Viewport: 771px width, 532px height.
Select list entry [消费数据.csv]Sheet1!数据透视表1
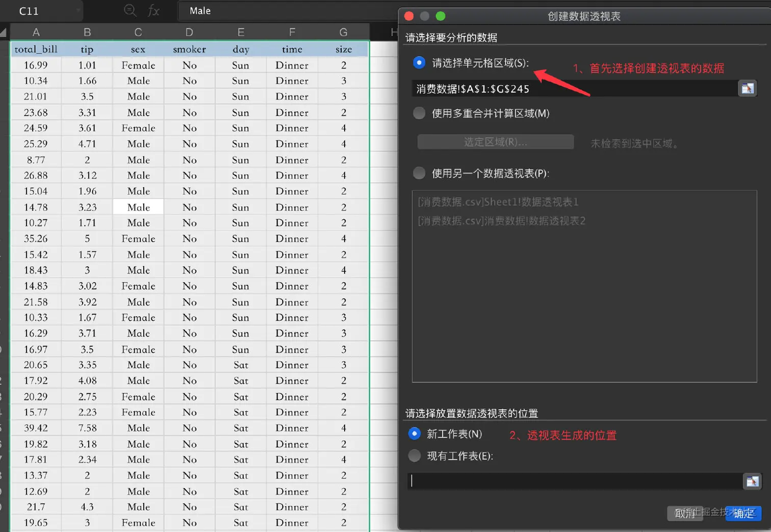click(498, 202)
